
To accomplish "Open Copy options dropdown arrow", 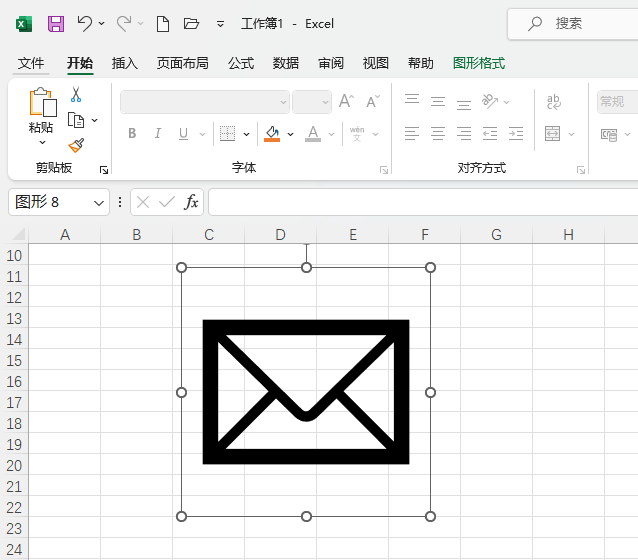I will [94, 120].
